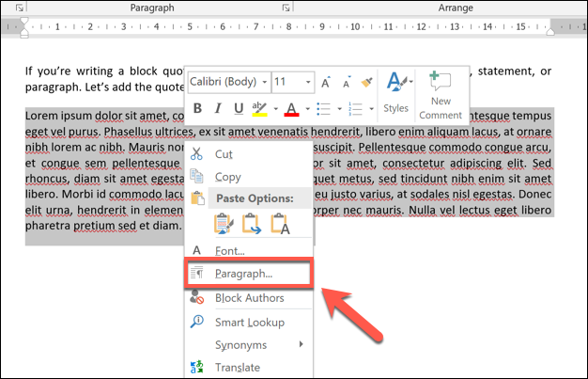Open the Paragraph group dialog launcher

pyautogui.click(x=286, y=8)
